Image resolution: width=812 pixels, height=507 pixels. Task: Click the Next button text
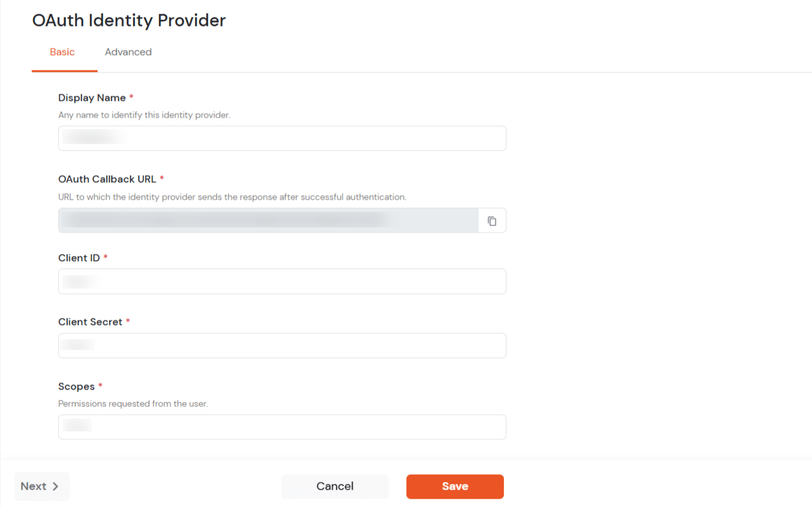[34, 486]
